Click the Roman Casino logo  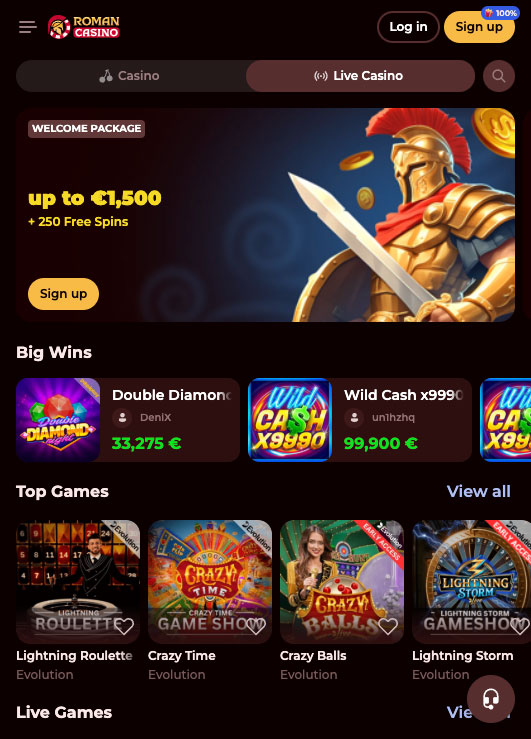[84, 27]
